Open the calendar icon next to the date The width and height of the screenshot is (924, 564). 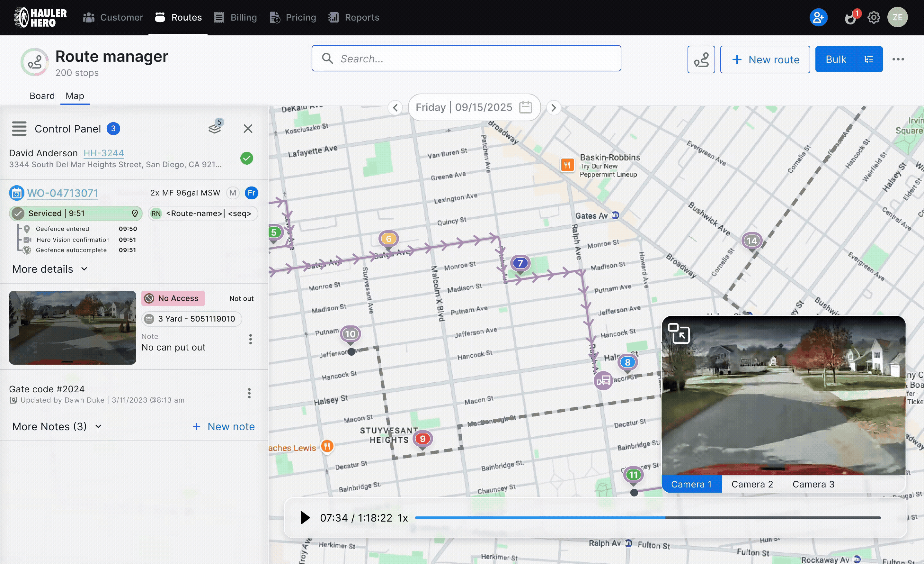coord(526,107)
